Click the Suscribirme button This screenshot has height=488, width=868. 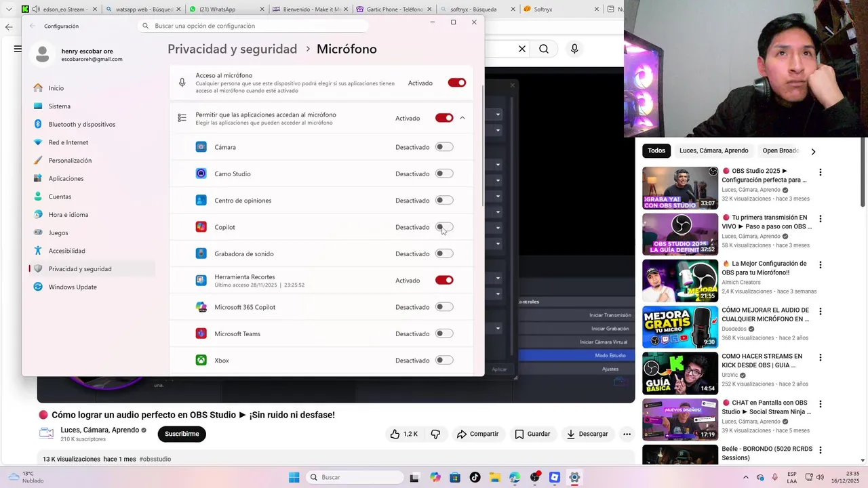[182, 434]
